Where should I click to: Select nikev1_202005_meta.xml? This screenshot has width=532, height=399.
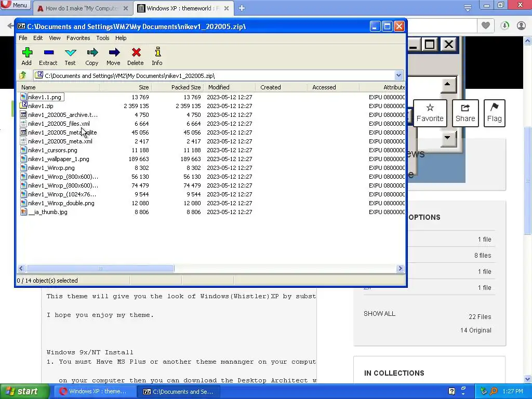[x=60, y=141]
